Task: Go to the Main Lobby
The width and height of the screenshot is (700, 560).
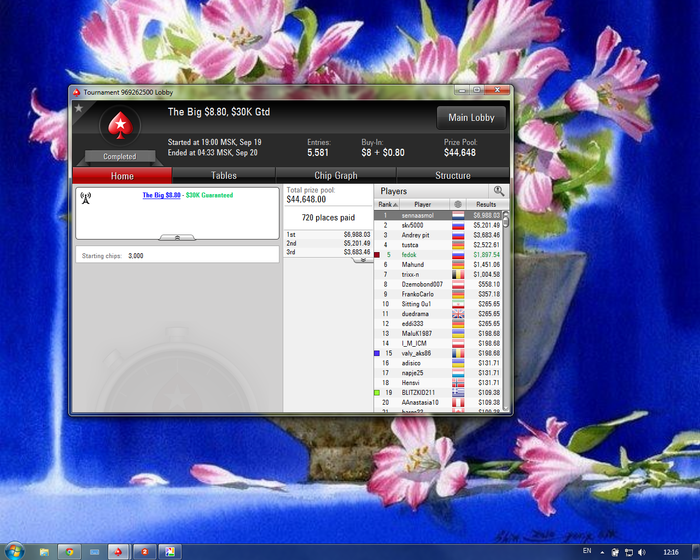Action: 471,117
